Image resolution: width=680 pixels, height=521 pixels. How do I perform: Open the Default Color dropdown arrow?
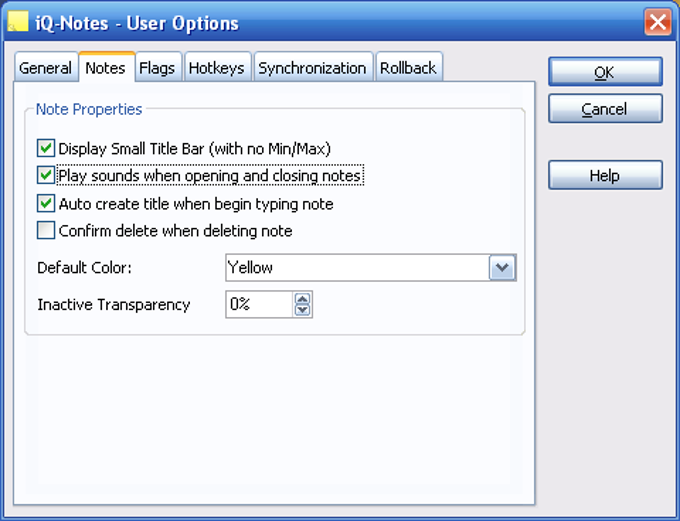[503, 268]
